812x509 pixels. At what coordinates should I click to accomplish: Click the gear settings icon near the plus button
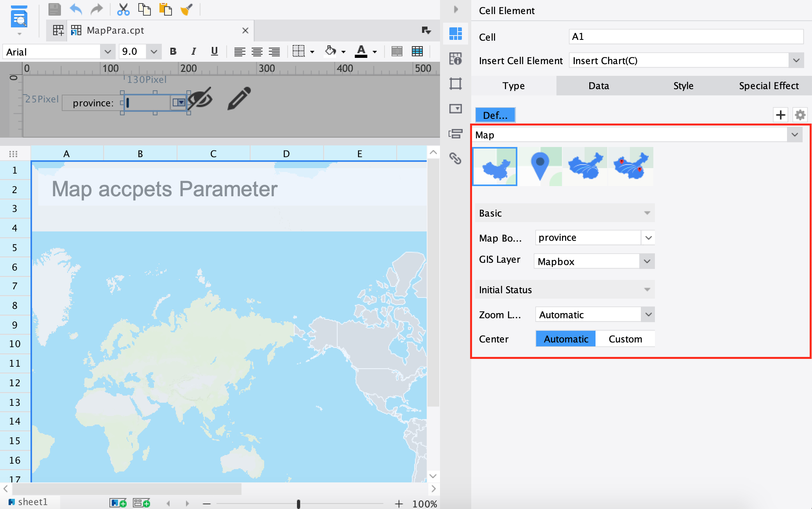click(x=800, y=115)
